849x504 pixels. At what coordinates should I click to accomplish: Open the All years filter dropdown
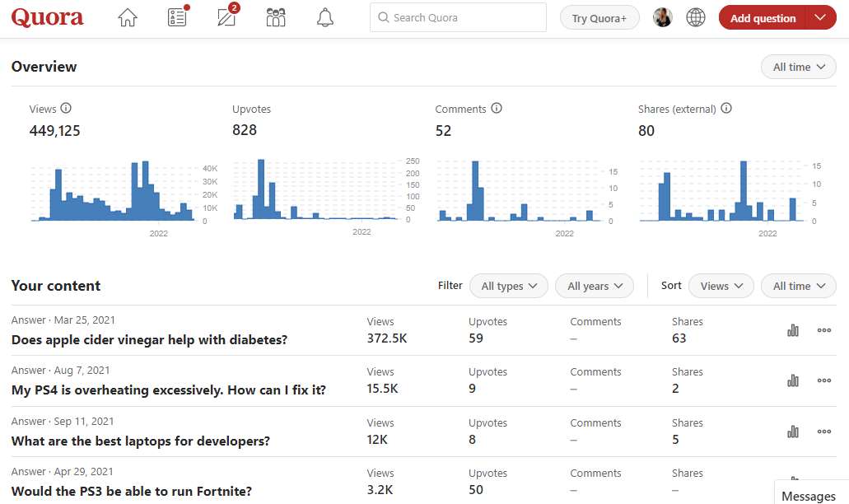pyautogui.click(x=594, y=286)
